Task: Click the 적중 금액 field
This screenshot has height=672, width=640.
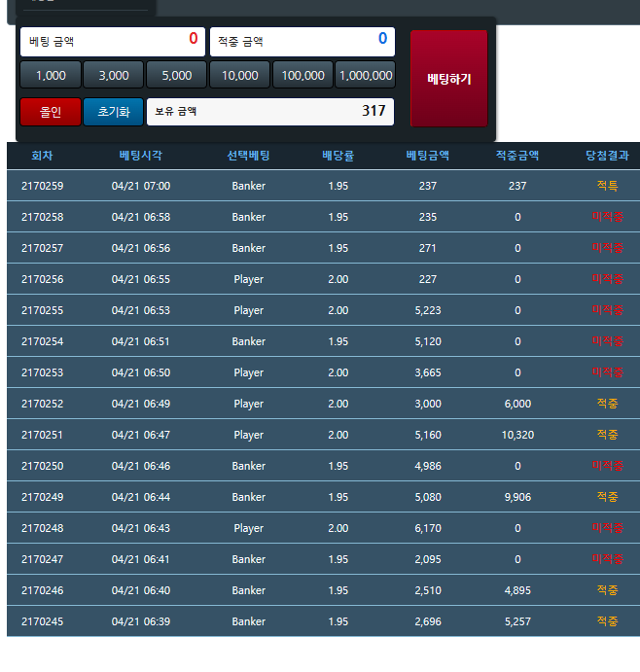Action: click(x=302, y=41)
